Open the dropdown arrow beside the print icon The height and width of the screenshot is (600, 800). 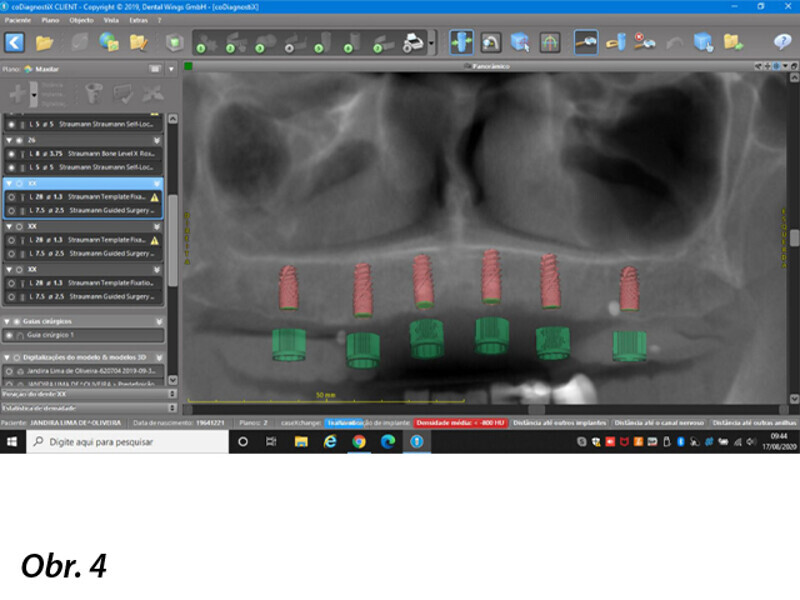[x=431, y=43]
